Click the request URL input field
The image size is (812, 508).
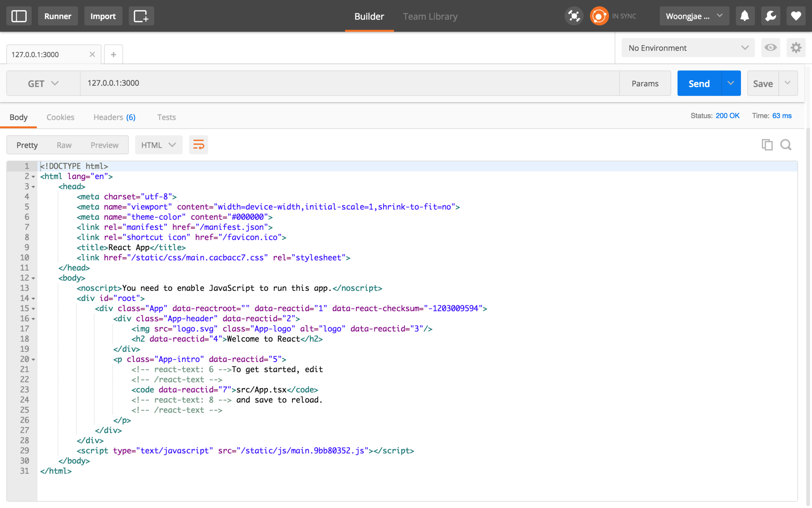pos(350,83)
